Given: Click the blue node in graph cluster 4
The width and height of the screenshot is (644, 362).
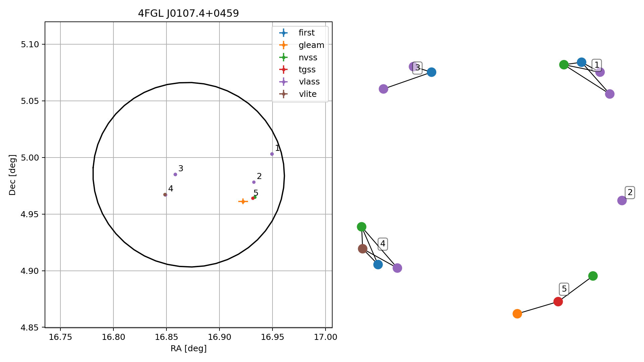Looking at the screenshot, I should [x=378, y=265].
